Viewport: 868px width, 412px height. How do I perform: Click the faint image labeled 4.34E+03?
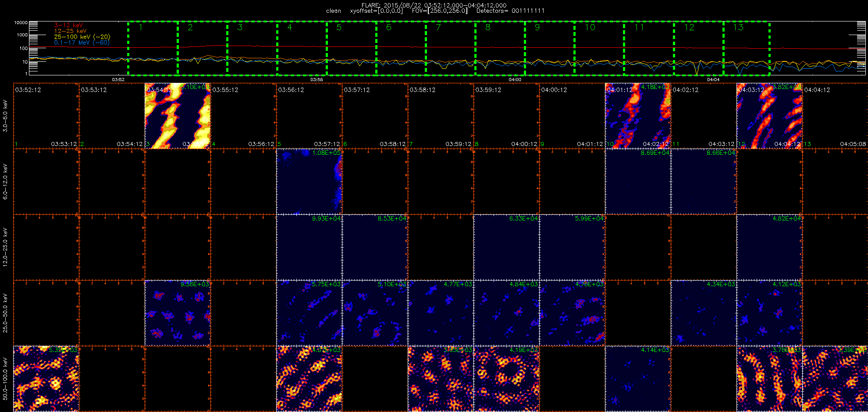click(x=704, y=313)
